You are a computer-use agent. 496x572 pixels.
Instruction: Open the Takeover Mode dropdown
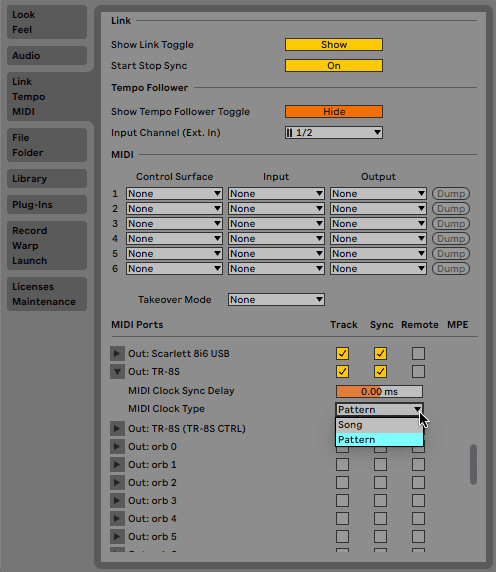click(x=276, y=299)
